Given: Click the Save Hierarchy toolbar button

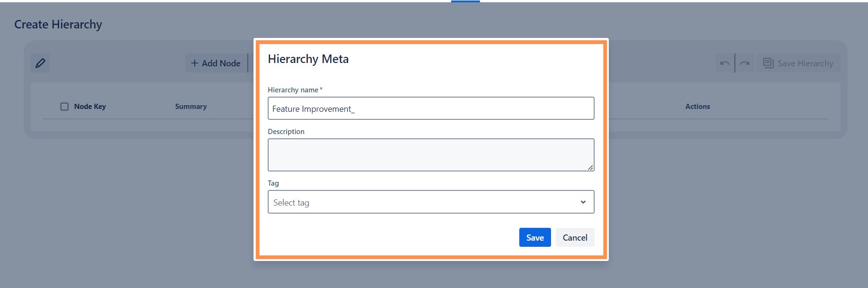Looking at the screenshot, I should 798,63.
